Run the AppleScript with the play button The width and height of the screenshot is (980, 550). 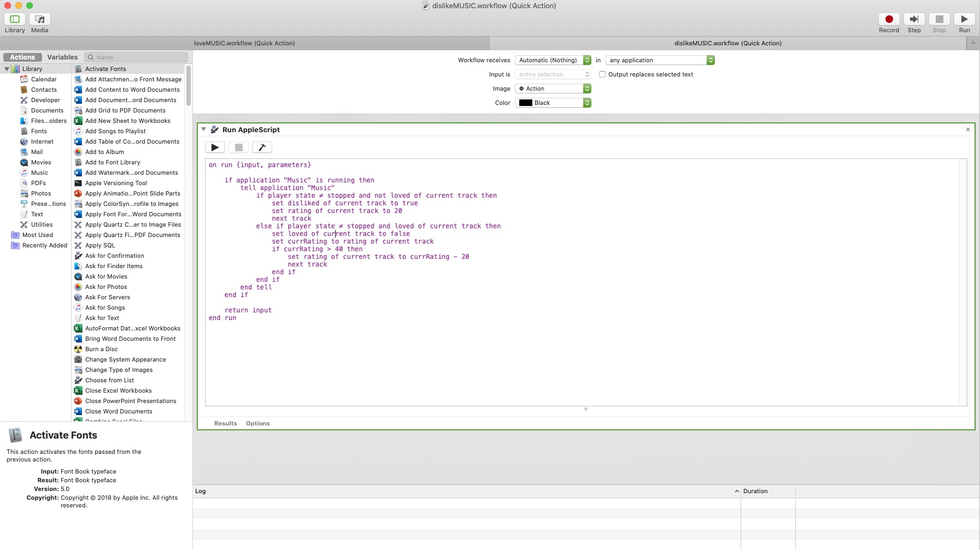click(x=215, y=147)
